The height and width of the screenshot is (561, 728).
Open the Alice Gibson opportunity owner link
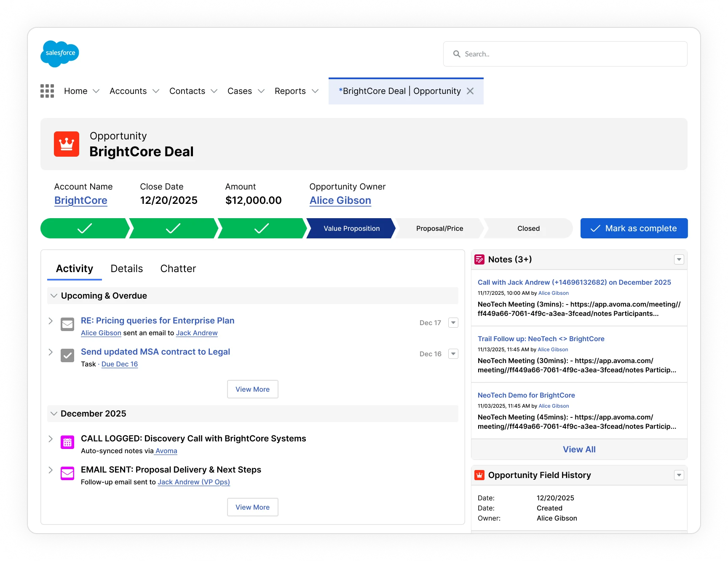tap(340, 200)
